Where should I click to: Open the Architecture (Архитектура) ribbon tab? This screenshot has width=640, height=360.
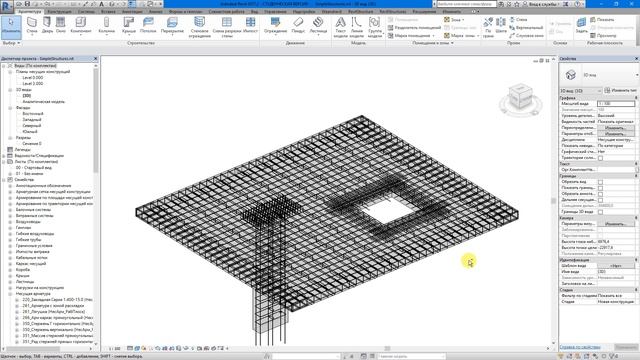click(x=29, y=12)
